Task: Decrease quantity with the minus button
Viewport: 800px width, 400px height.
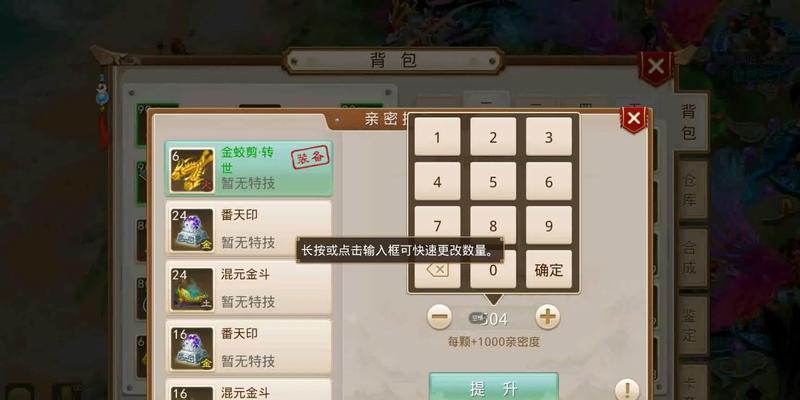Action: pos(439,317)
